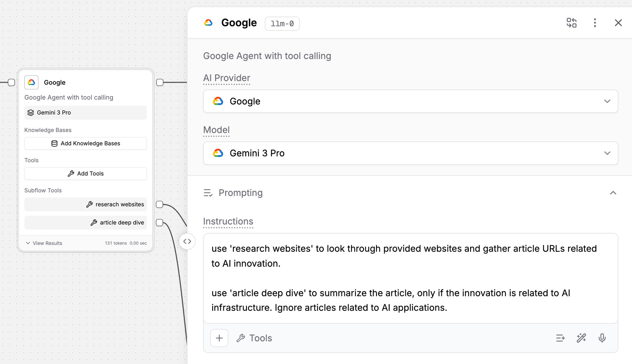632x364 pixels.
Task: Open the Gemini 3 Pro model dropdown
Action: [410, 153]
